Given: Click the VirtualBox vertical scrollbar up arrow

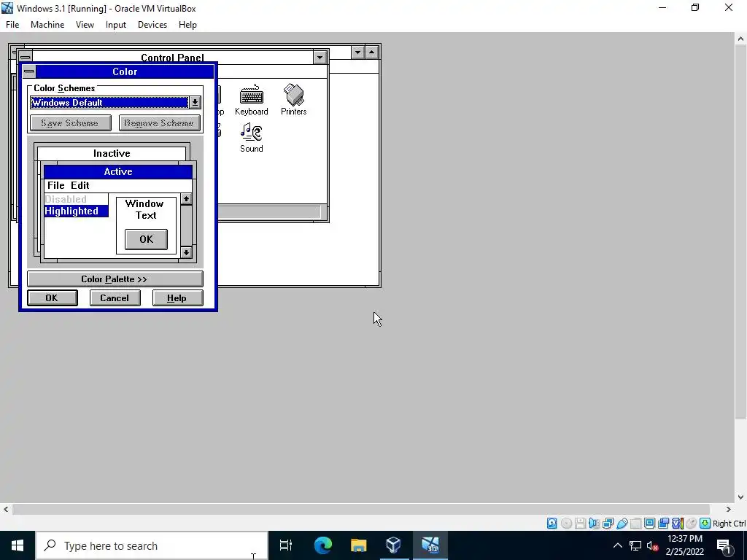Looking at the screenshot, I should point(741,39).
